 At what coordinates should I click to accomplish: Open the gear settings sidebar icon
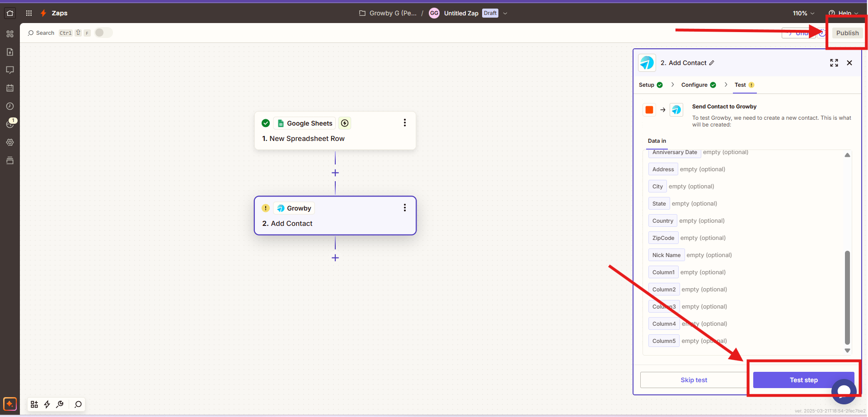[10, 142]
